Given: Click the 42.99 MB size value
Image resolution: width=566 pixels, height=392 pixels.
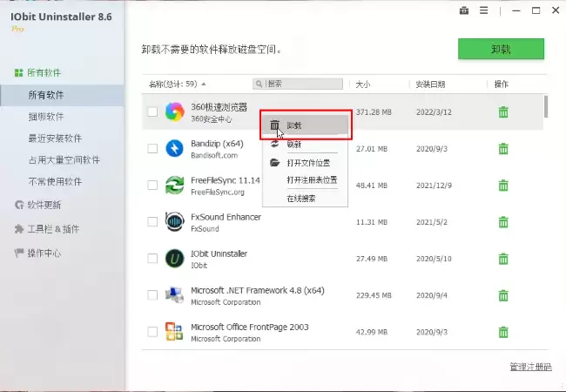Looking at the screenshot, I should tap(372, 332).
